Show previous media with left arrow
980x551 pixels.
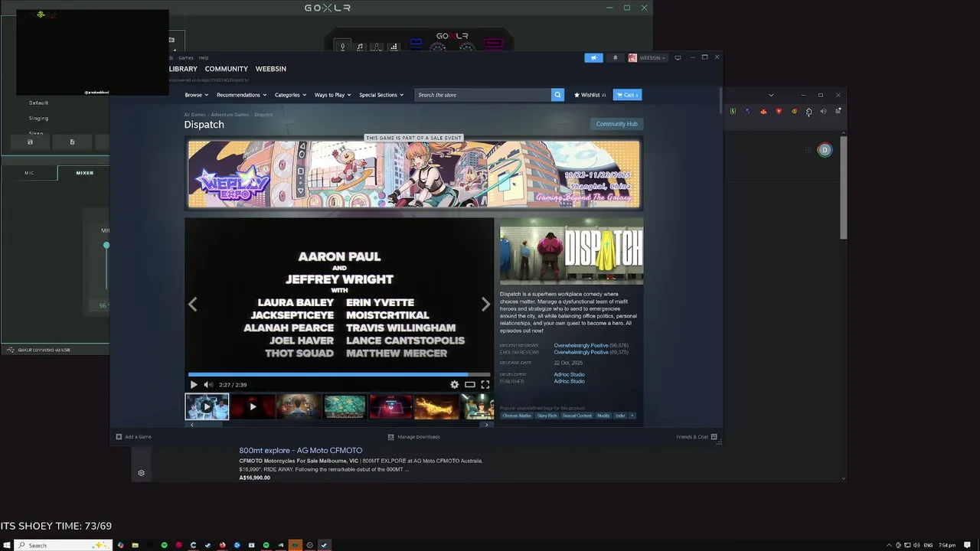tap(192, 305)
